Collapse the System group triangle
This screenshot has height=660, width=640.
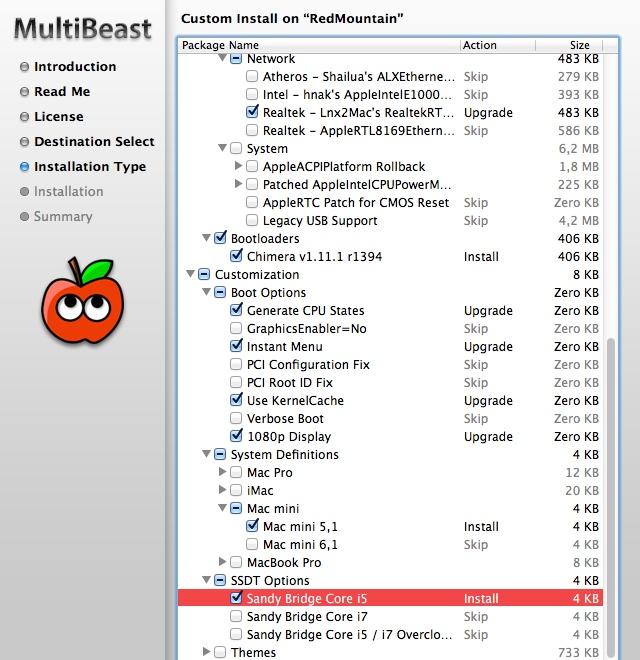222,148
